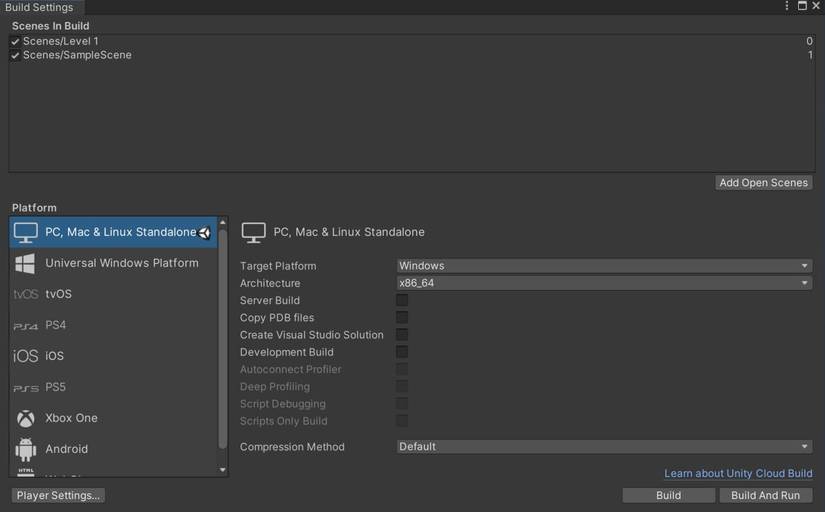This screenshot has height=512, width=825.
Task: Click the Build And Run button
Action: [x=765, y=495]
